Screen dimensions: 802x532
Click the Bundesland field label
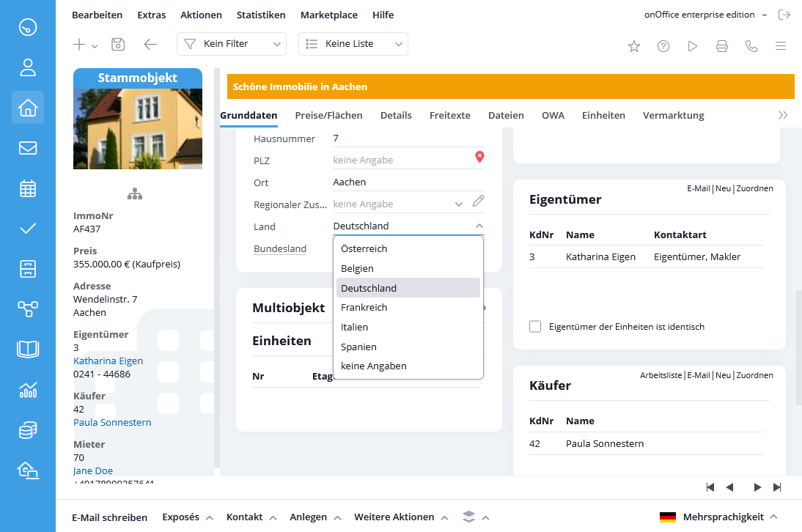tap(280, 249)
